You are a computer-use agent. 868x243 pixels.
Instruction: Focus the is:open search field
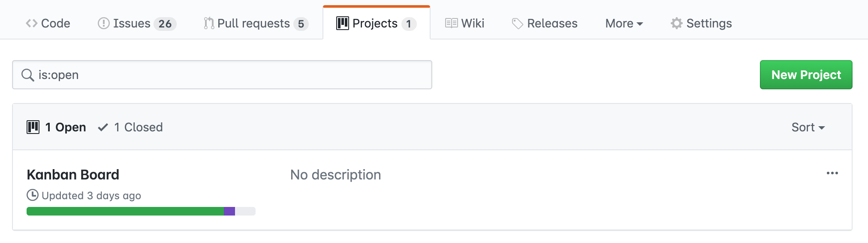tap(232, 75)
